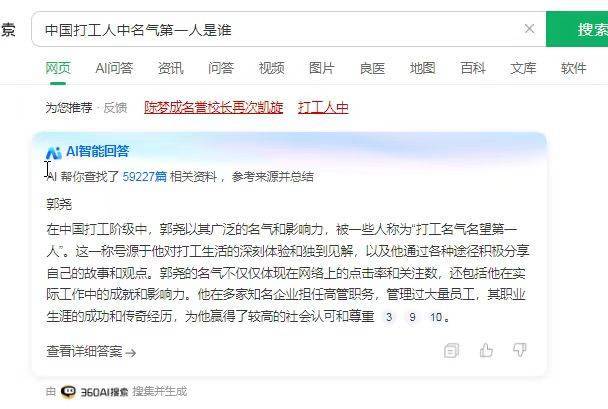Viewport: 608px width, 409px height.
Task: Open the 地图 tab
Action: coord(423,68)
